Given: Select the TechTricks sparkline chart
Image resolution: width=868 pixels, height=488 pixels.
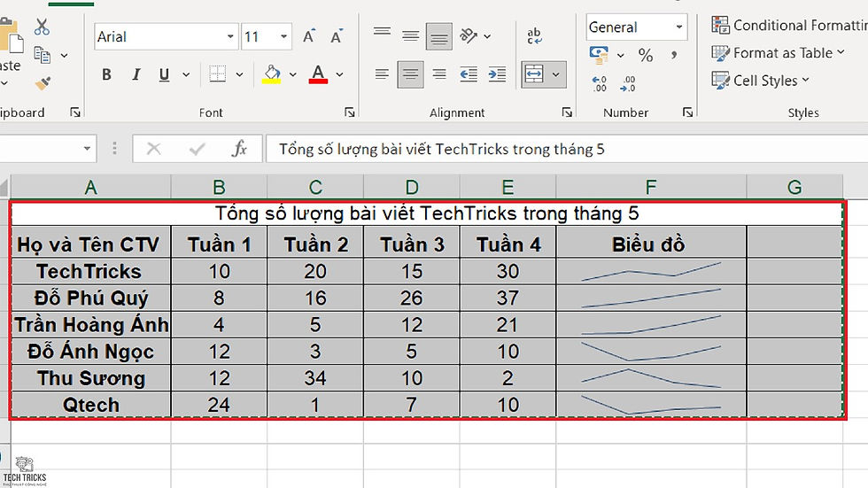Looking at the screenshot, I should point(651,271).
